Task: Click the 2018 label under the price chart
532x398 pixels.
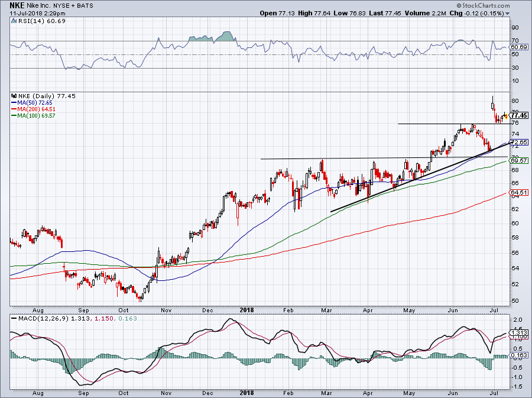Action: [246, 310]
